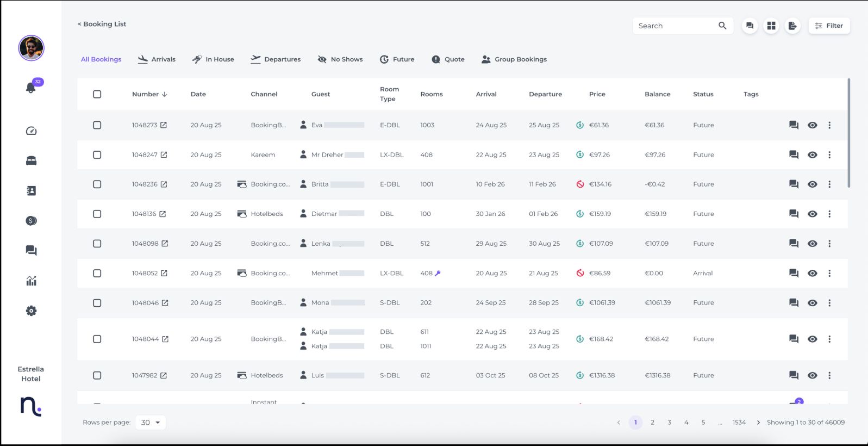Switch to grid view icon
The width and height of the screenshot is (868, 446).
pyautogui.click(x=771, y=26)
